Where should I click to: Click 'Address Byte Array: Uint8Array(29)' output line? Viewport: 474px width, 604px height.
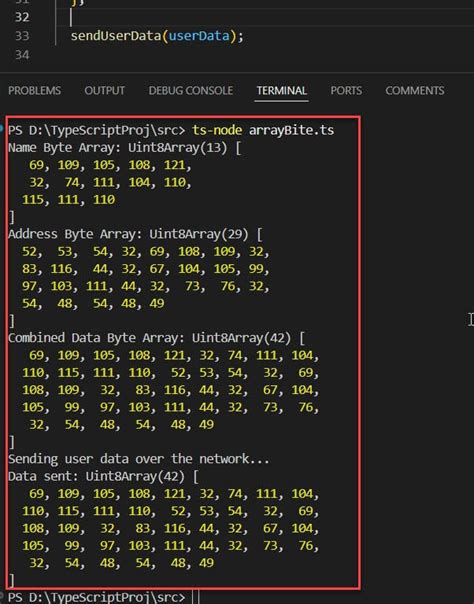pyautogui.click(x=135, y=234)
